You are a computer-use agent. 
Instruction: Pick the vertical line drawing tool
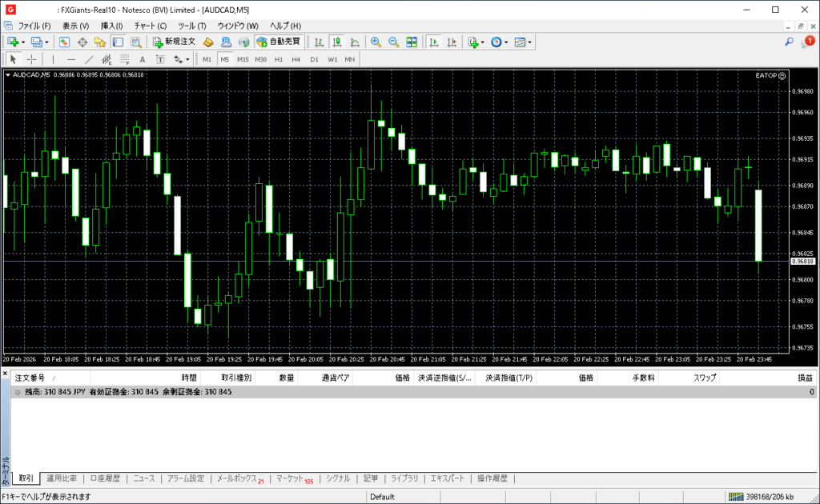(54, 59)
